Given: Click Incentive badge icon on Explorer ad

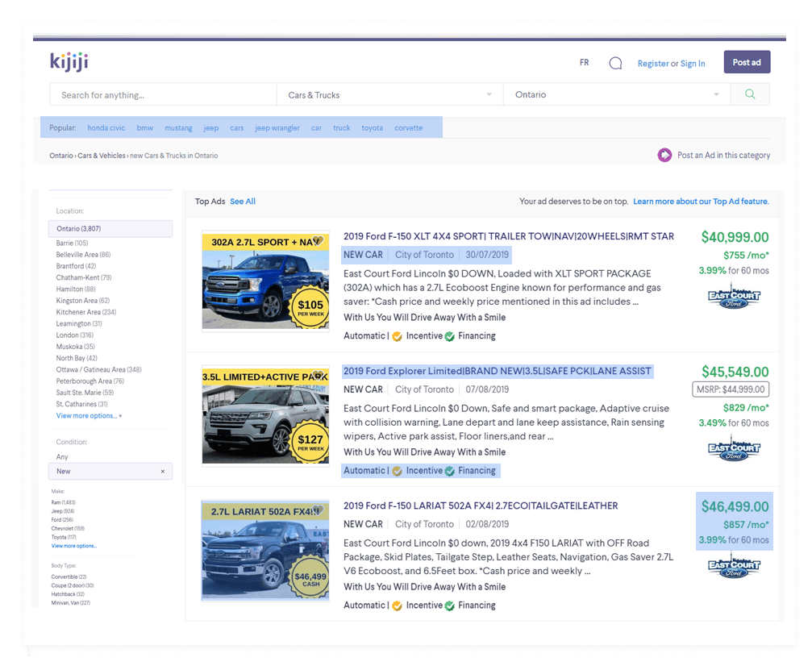Looking at the screenshot, I should click(398, 471).
